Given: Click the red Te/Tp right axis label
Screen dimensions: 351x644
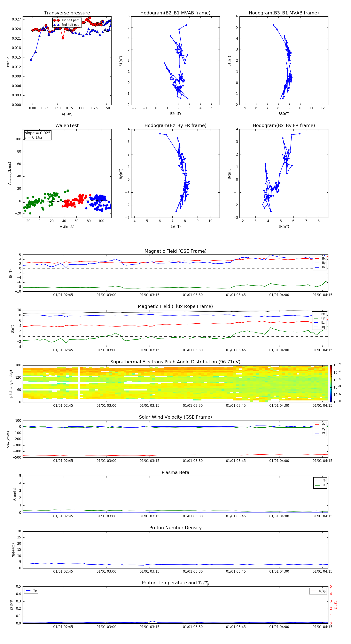Looking at the screenshot, I should [x=336, y=605].
